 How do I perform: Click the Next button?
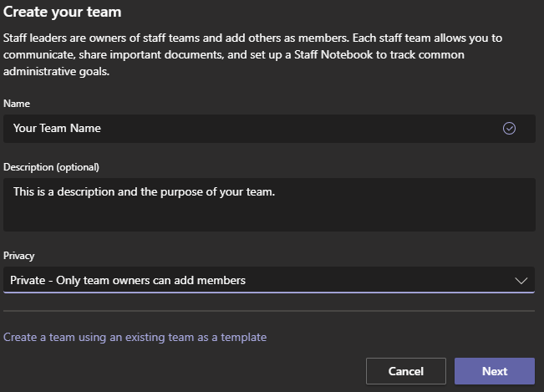(x=494, y=371)
